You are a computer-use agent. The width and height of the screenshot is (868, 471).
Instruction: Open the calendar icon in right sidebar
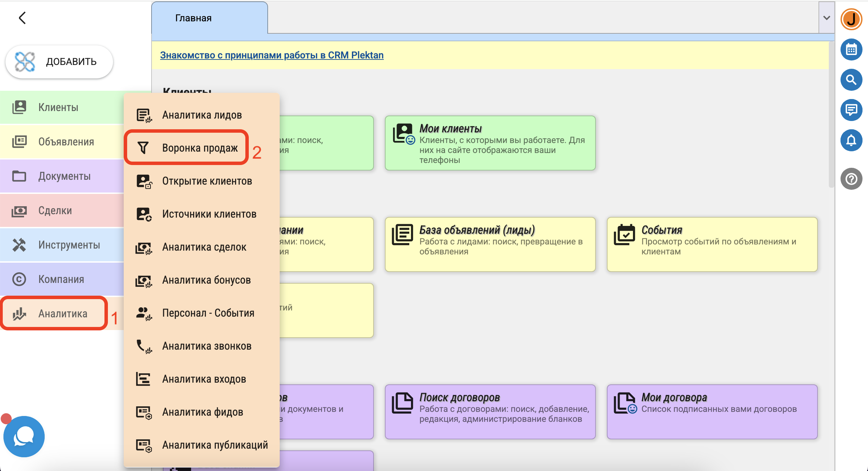point(851,50)
